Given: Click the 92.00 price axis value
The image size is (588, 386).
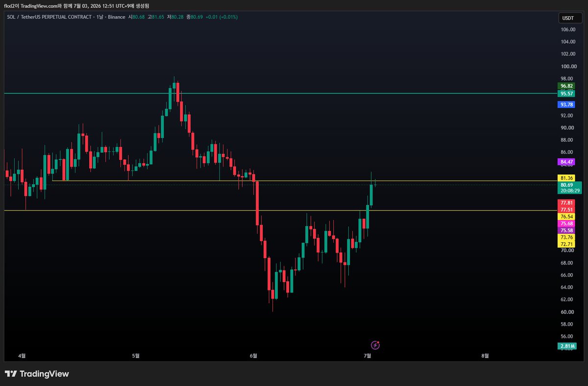Looking at the screenshot, I should tap(567, 115).
